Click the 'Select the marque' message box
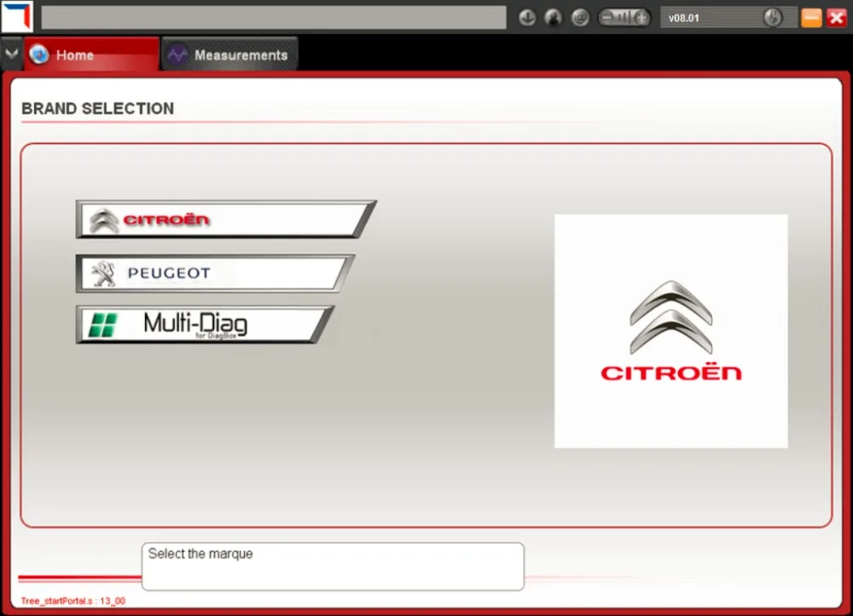Screen dimensions: 853x616 [x=333, y=567]
